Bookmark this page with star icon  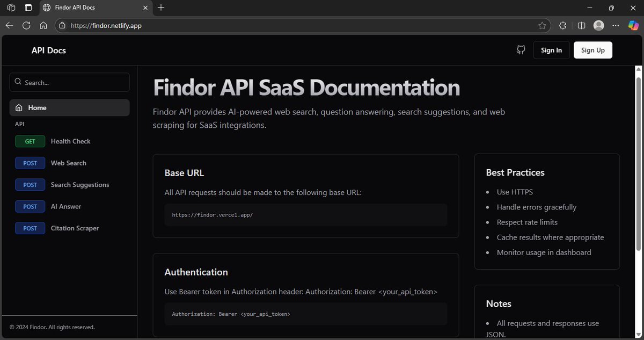pos(542,25)
